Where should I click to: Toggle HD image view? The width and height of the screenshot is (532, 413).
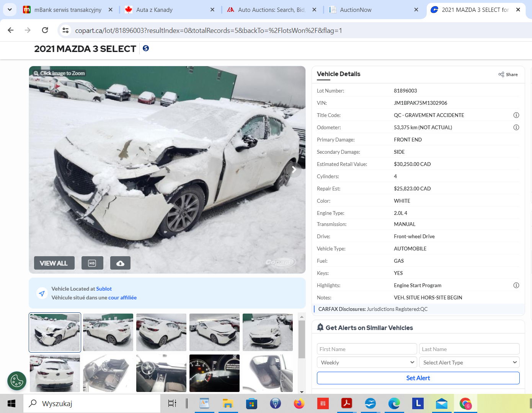pos(92,263)
